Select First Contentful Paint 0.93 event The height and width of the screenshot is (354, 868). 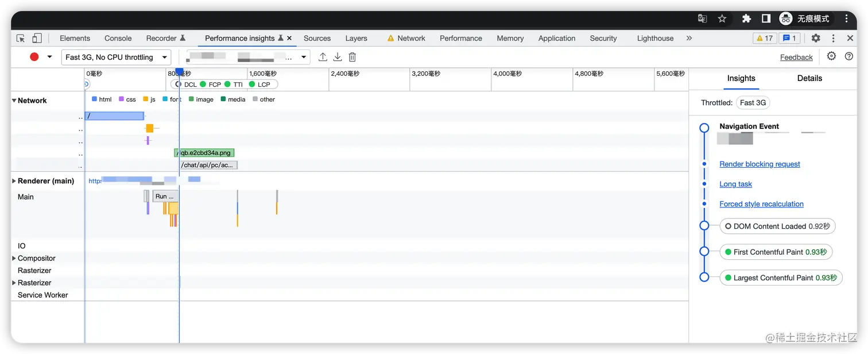(776, 252)
